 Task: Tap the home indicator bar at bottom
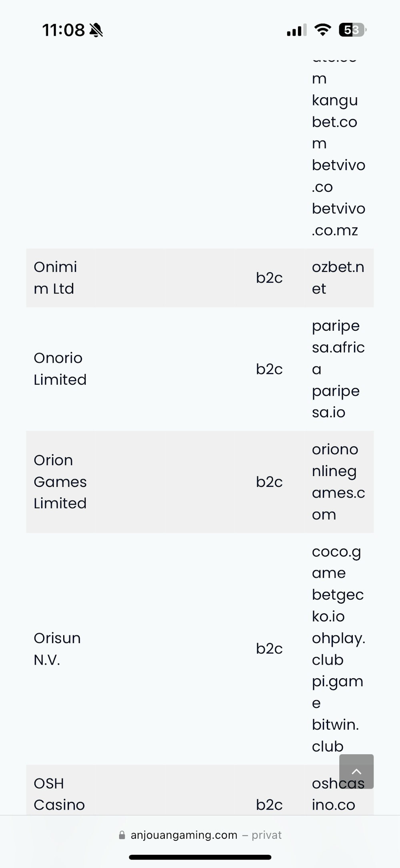click(x=200, y=857)
